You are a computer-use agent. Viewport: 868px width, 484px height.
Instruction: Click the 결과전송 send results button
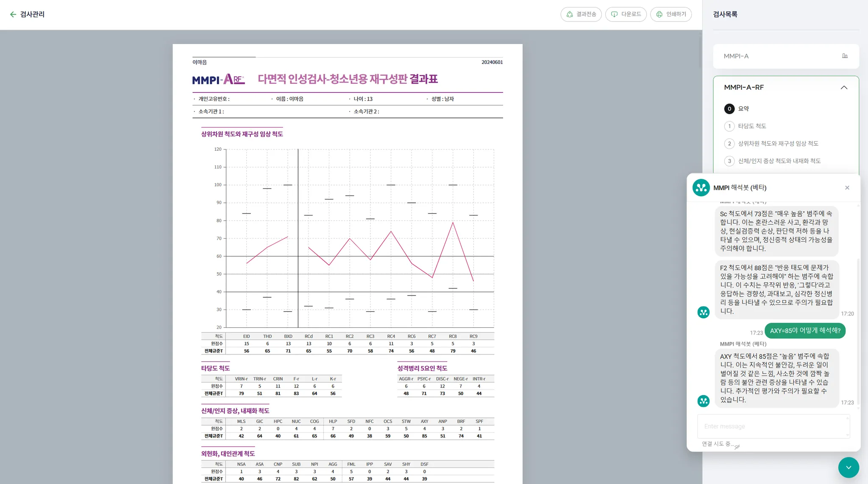581,14
